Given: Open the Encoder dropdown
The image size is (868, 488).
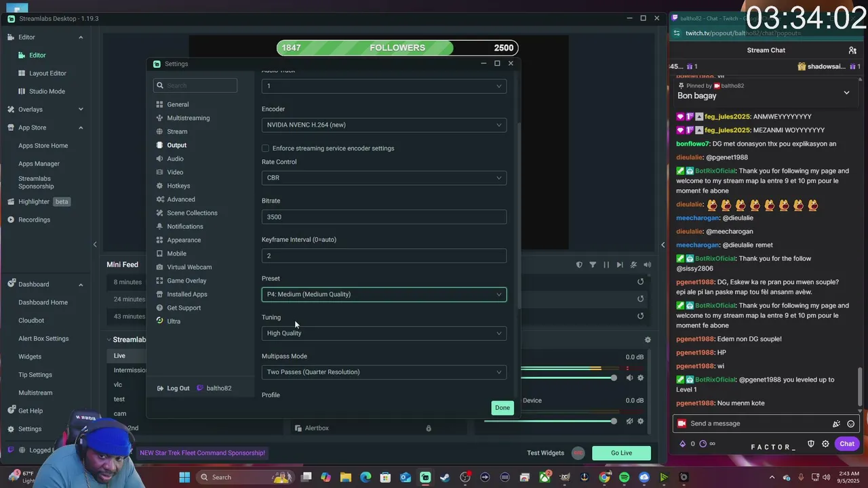Looking at the screenshot, I should (x=384, y=125).
